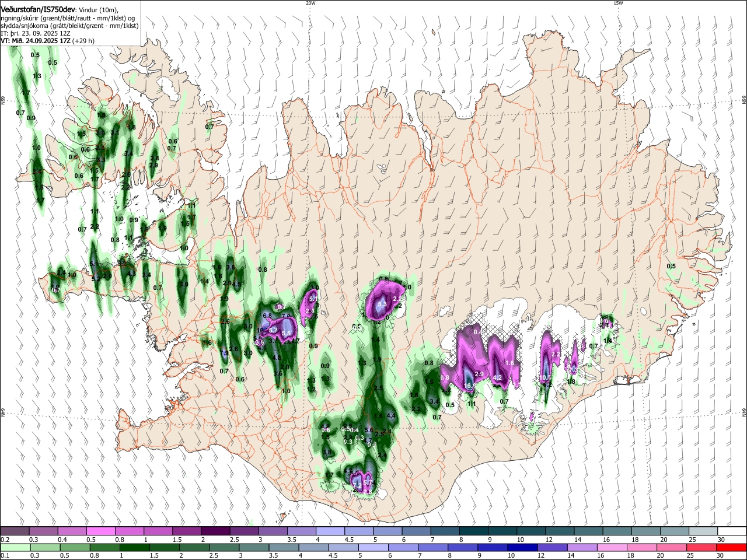This screenshot has height=560, width=747.
Task: Click the royal blue 8–9 rain legend swatch
Action: [463, 547]
